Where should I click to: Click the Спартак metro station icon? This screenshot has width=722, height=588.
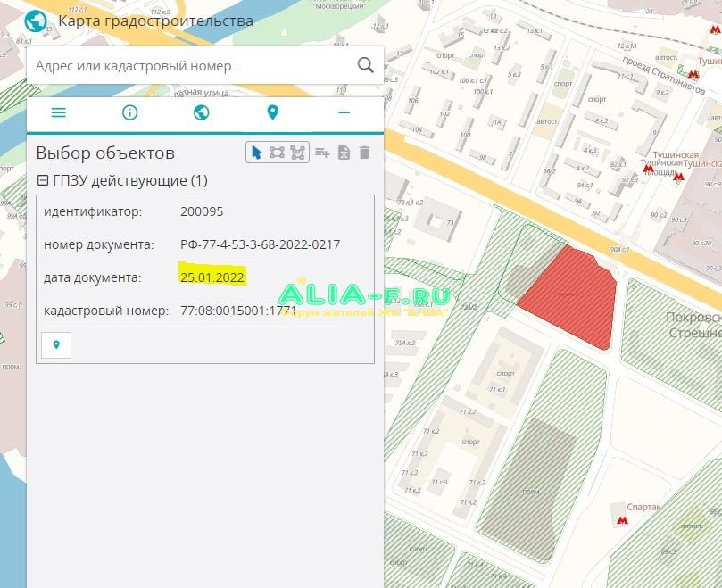click(x=622, y=520)
